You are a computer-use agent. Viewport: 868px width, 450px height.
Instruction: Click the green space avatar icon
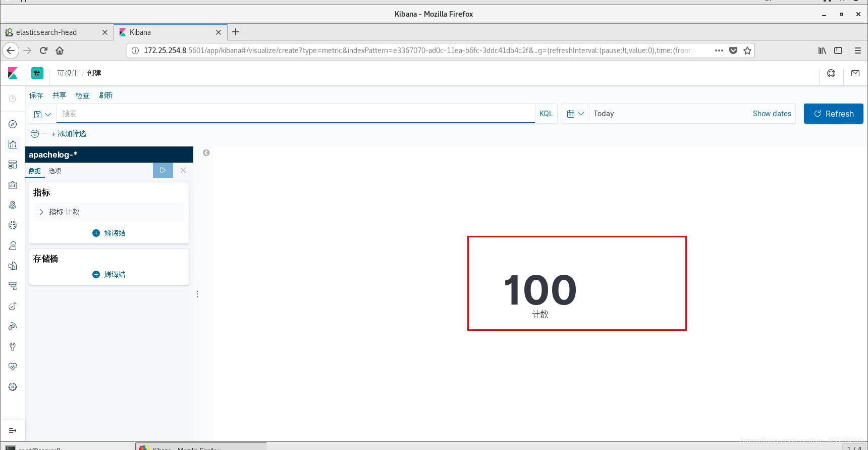coord(37,73)
